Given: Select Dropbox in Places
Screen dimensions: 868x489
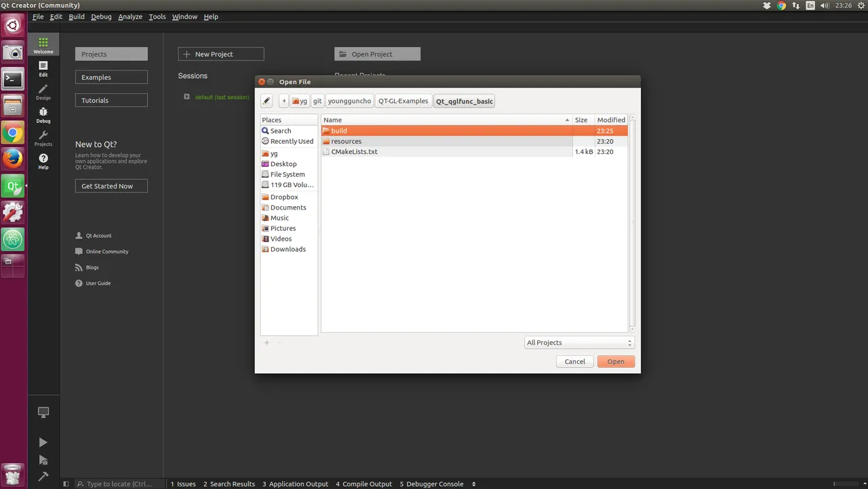Looking at the screenshot, I should pyautogui.click(x=289, y=197).
